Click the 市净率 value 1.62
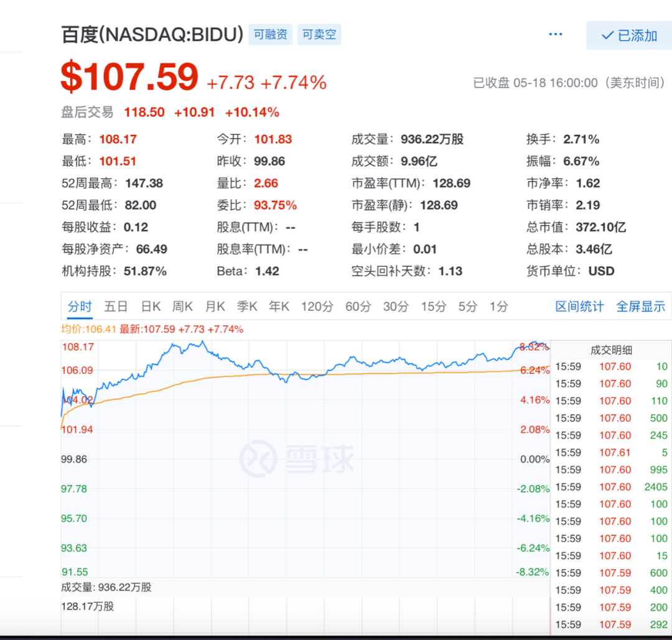Viewport: 672px width, 640px height. click(588, 183)
